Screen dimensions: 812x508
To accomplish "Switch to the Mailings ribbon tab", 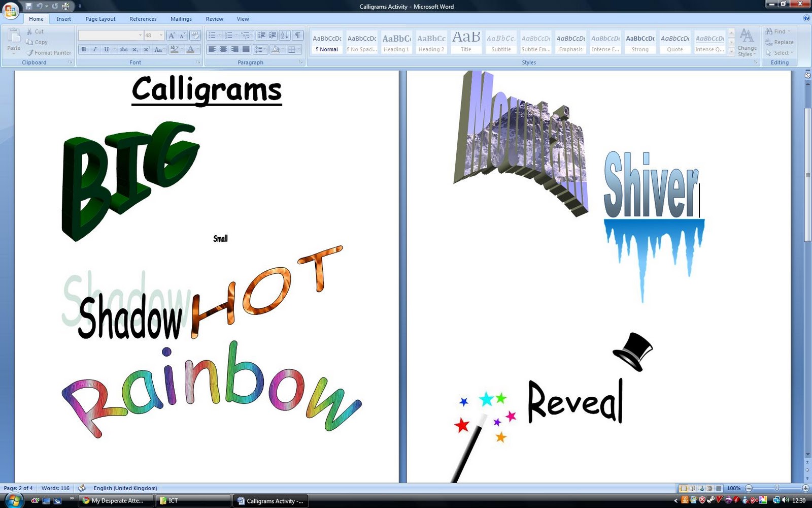I will (181, 19).
